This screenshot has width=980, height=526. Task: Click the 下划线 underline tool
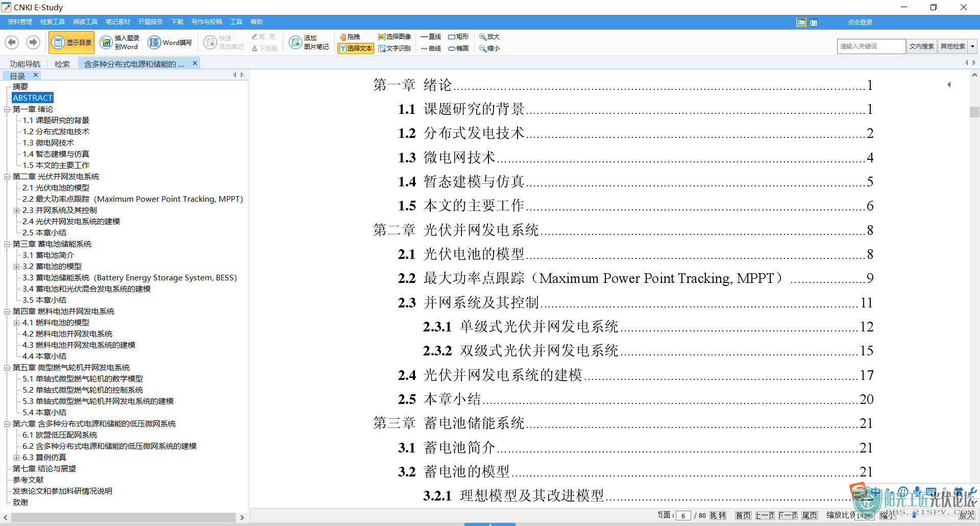tap(264, 49)
